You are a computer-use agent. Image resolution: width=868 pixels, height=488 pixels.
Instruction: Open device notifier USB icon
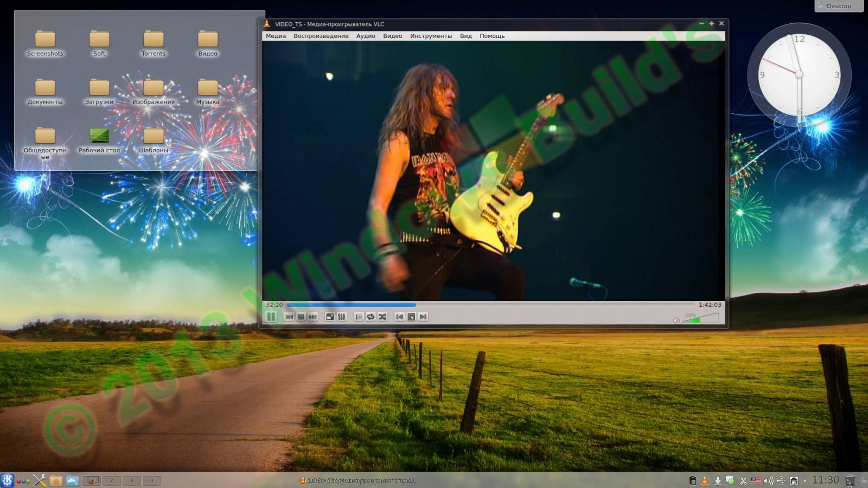point(781,480)
